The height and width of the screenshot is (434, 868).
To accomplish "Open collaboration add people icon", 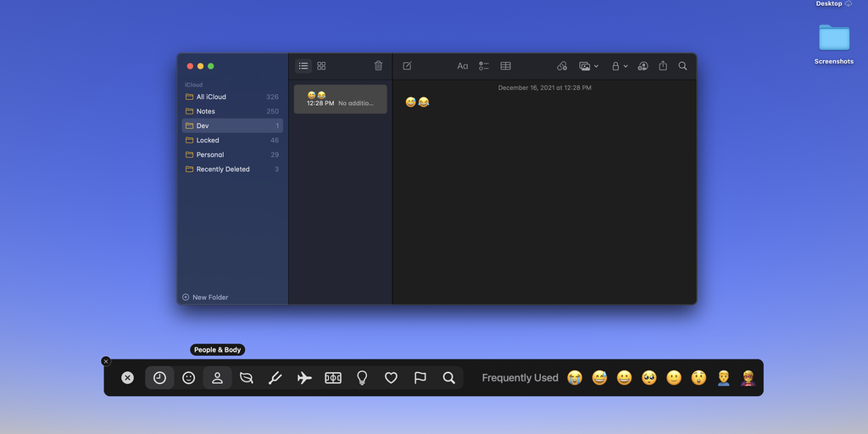I will pos(643,66).
